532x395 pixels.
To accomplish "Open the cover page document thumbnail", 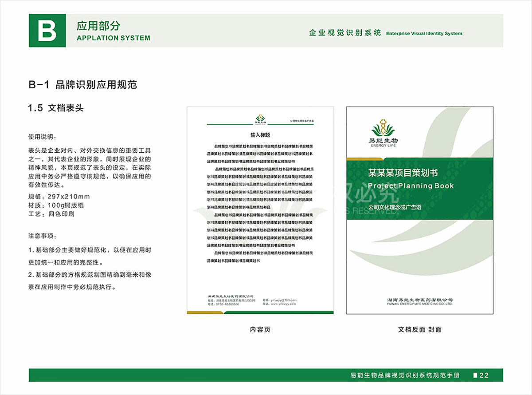I will point(419,210).
